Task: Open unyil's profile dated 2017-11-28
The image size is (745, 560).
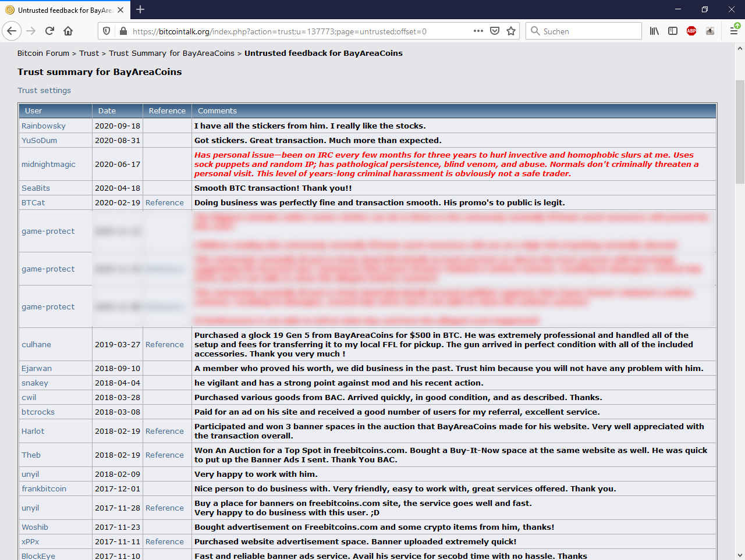Action: click(30, 508)
